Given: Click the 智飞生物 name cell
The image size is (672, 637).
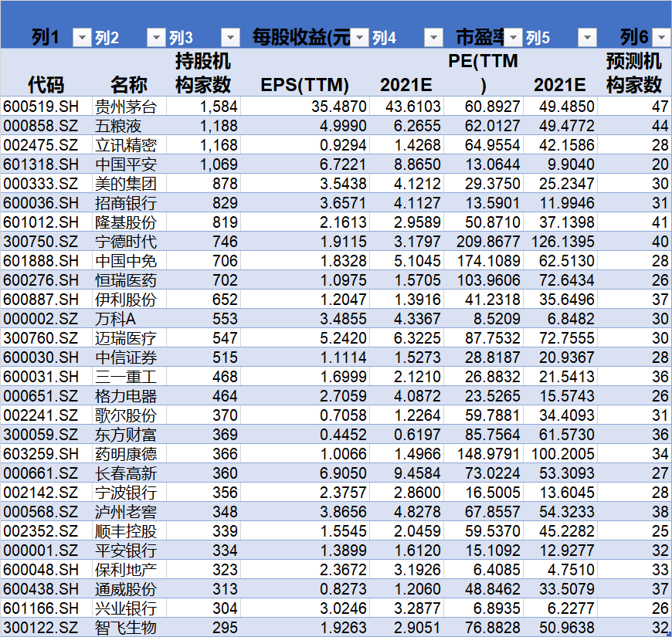Looking at the screenshot, I should tap(129, 628).
